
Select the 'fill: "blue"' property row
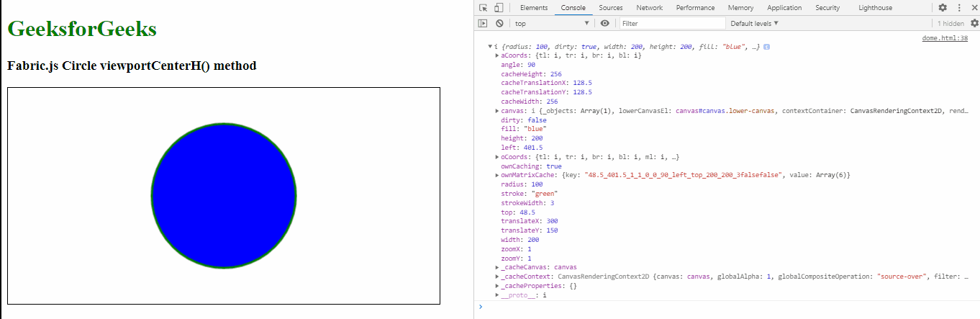524,130
